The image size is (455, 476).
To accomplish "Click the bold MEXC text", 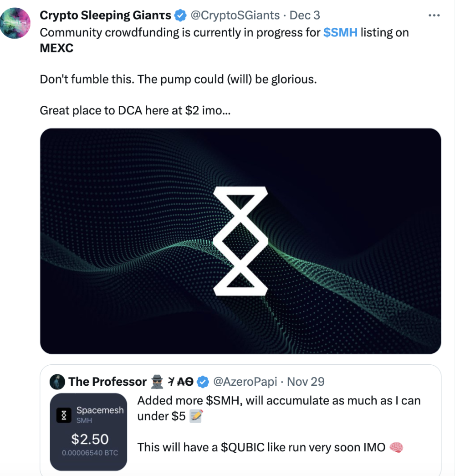I will 56,48.
